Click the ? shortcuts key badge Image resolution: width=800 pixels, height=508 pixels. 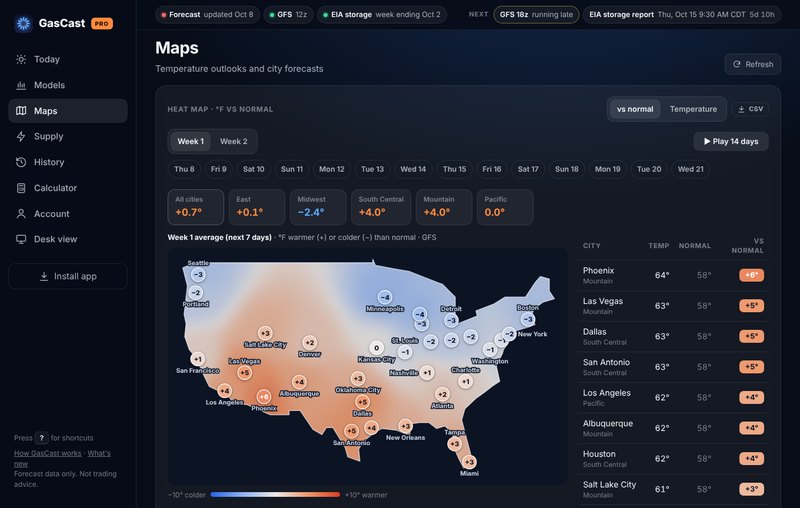[x=41, y=438]
